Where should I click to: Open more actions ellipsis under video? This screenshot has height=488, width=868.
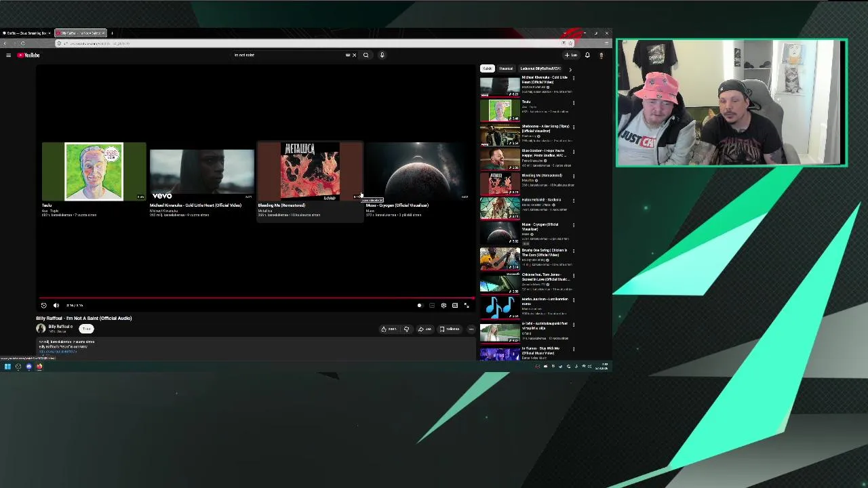[471, 329]
